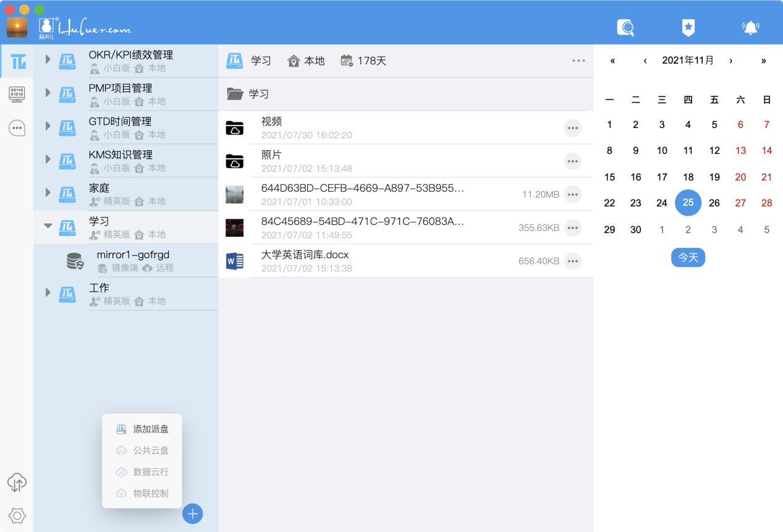Image resolution: width=783 pixels, height=532 pixels.
Task: Open the global search icon in the top bar
Action: pos(625,27)
